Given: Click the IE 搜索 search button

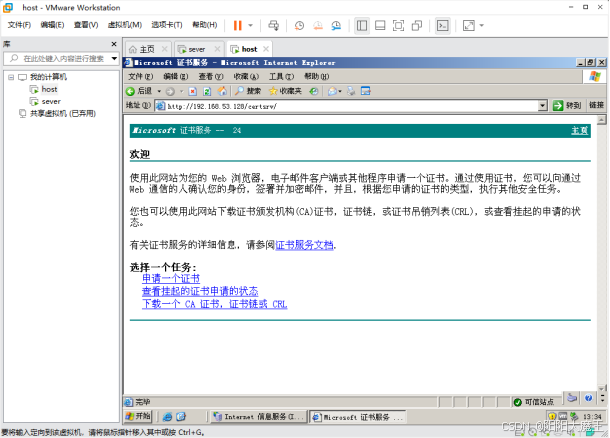Looking at the screenshot, I should pos(248,91).
